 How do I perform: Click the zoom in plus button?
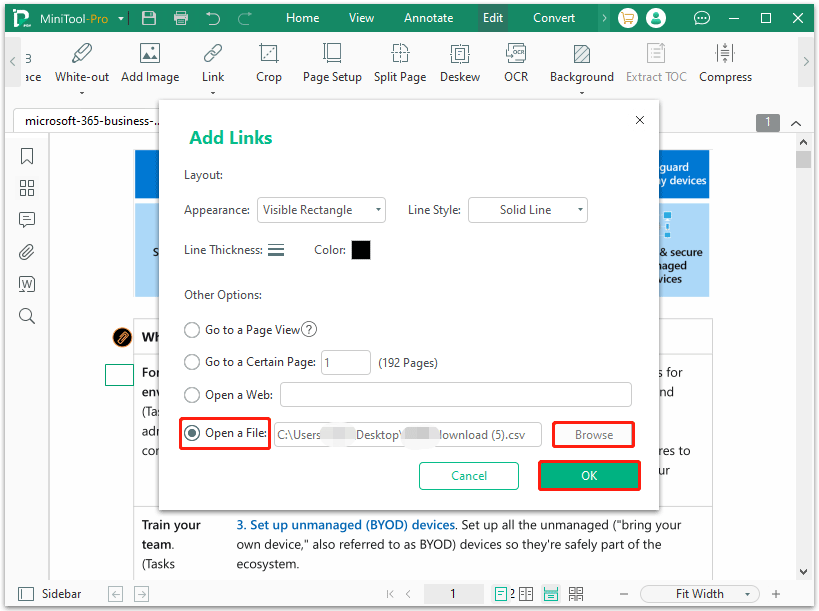776,594
